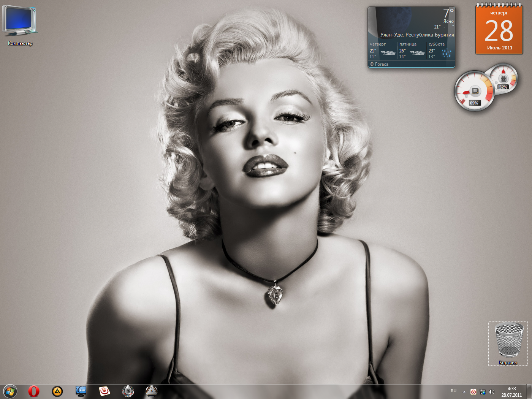Click the CPU usage gauge showing 09%
Viewport: 532px width, 399px height.
[475, 91]
